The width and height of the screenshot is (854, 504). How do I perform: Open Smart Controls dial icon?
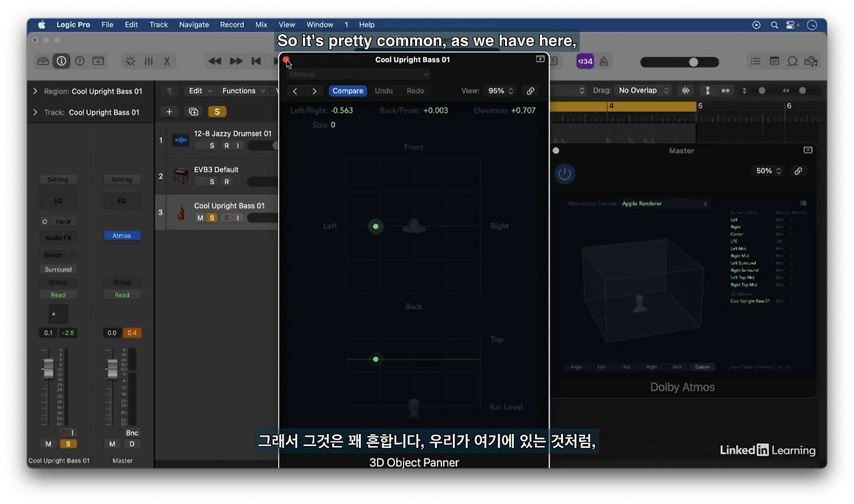coord(130,61)
